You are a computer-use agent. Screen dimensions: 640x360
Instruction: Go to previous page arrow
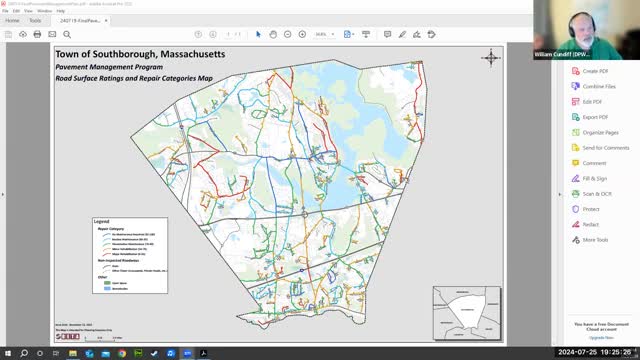198,34
